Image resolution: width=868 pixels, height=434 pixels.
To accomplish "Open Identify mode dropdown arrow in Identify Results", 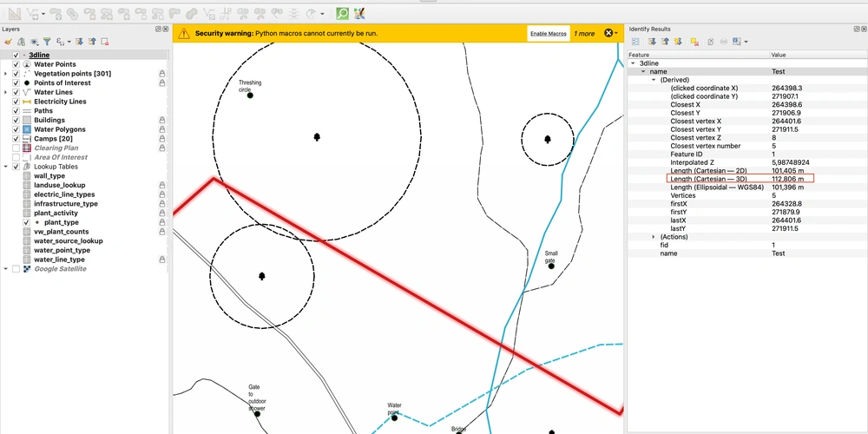I will pos(746,42).
